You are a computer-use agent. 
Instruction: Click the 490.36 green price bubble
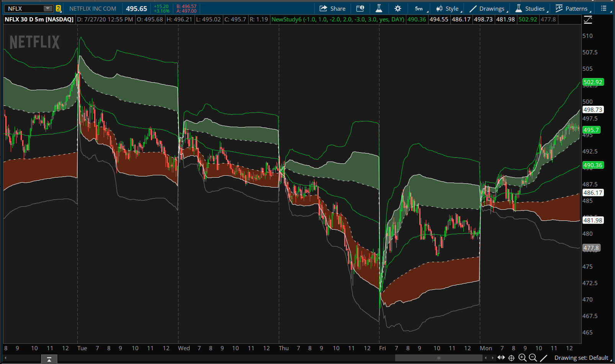coord(593,165)
